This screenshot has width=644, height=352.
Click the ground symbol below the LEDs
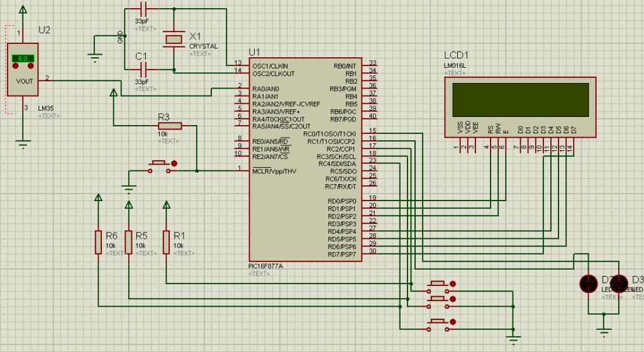tap(604, 330)
